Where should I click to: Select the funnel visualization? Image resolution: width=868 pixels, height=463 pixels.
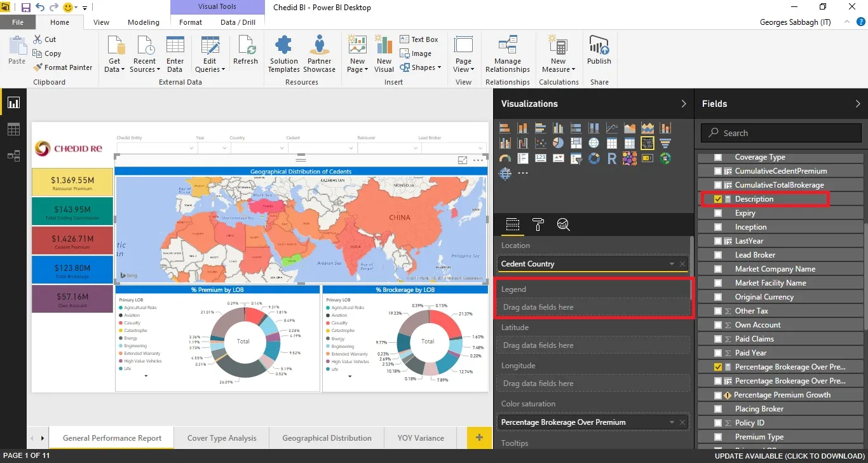(x=665, y=143)
